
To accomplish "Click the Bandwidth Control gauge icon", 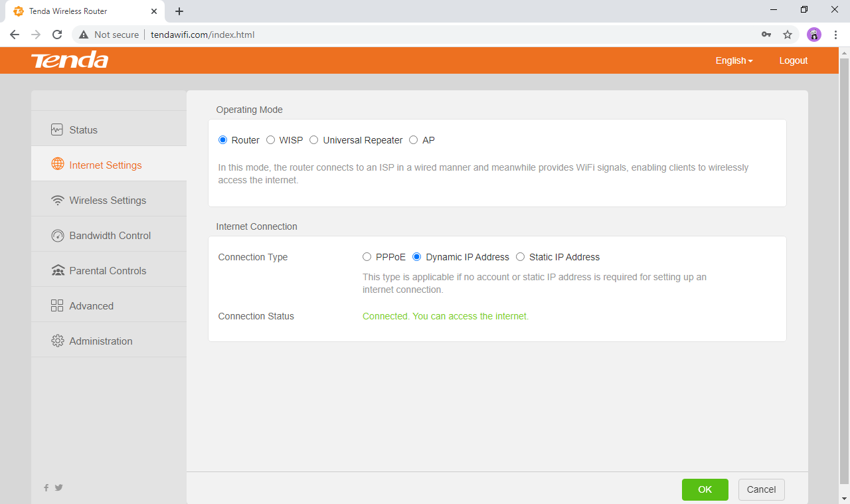I will 57,236.
